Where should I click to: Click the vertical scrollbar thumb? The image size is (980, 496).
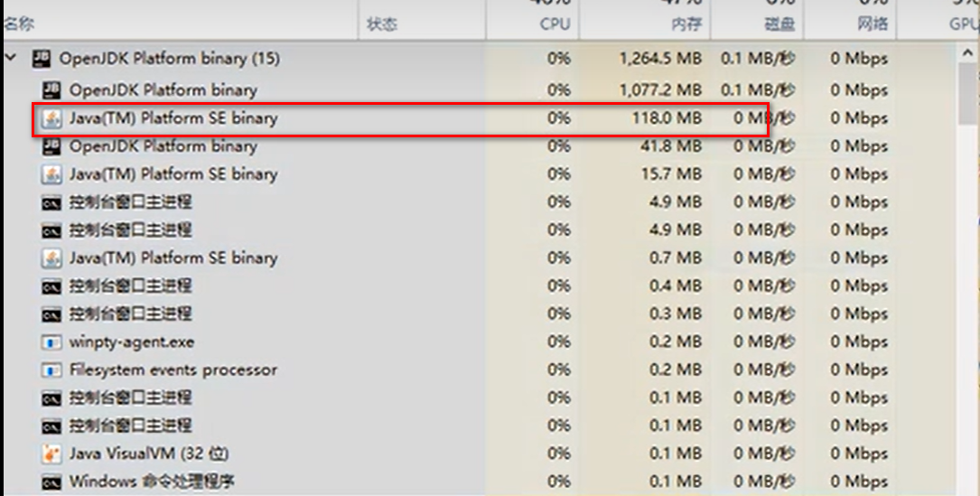[x=966, y=95]
